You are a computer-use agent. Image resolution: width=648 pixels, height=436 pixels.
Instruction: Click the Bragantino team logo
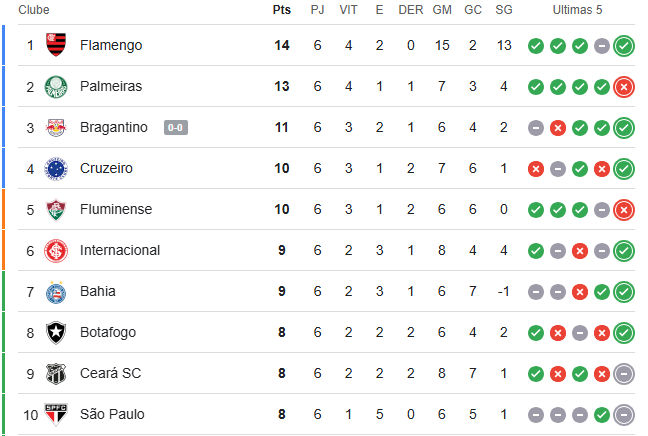click(56, 127)
